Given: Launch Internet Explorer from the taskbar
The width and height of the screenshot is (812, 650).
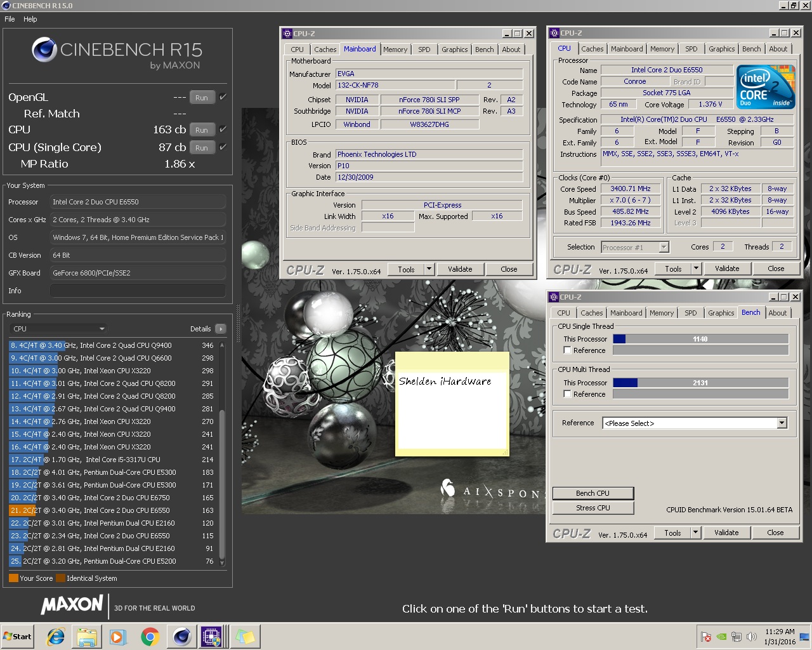Looking at the screenshot, I should click(56, 637).
